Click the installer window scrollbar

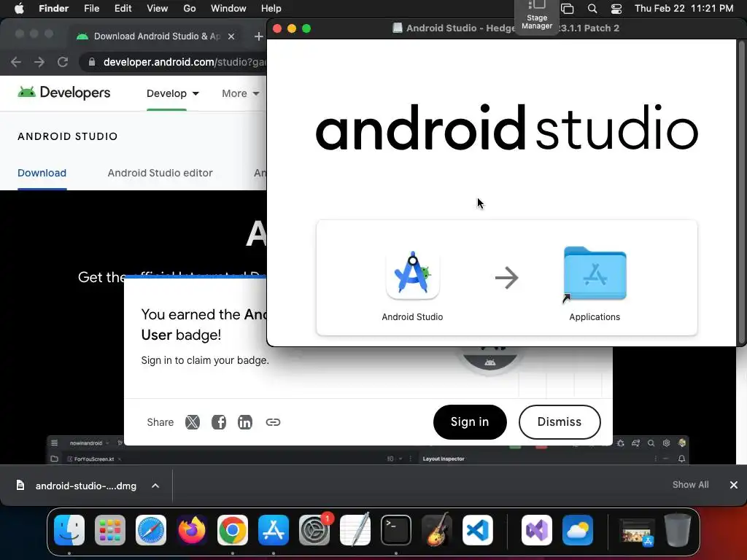(741, 192)
